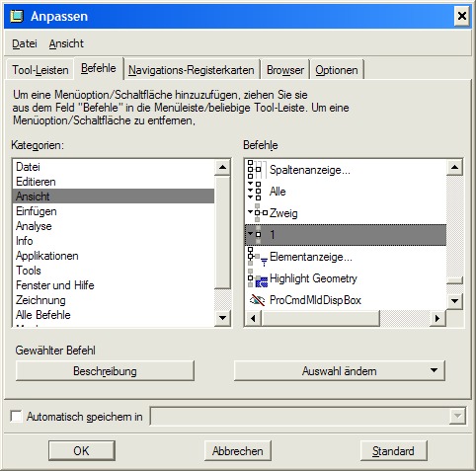
Task: Click the Standard button
Action: pyautogui.click(x=394, y=450)
